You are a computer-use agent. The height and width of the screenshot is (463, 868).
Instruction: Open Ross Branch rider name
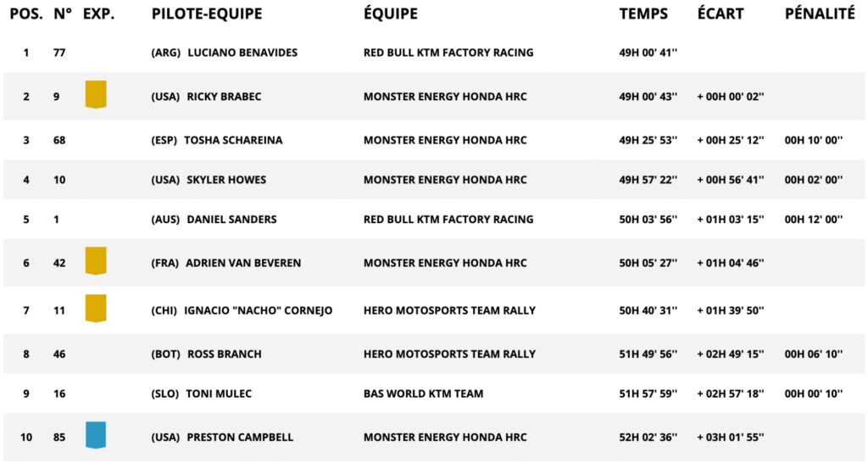click(224, 354)
